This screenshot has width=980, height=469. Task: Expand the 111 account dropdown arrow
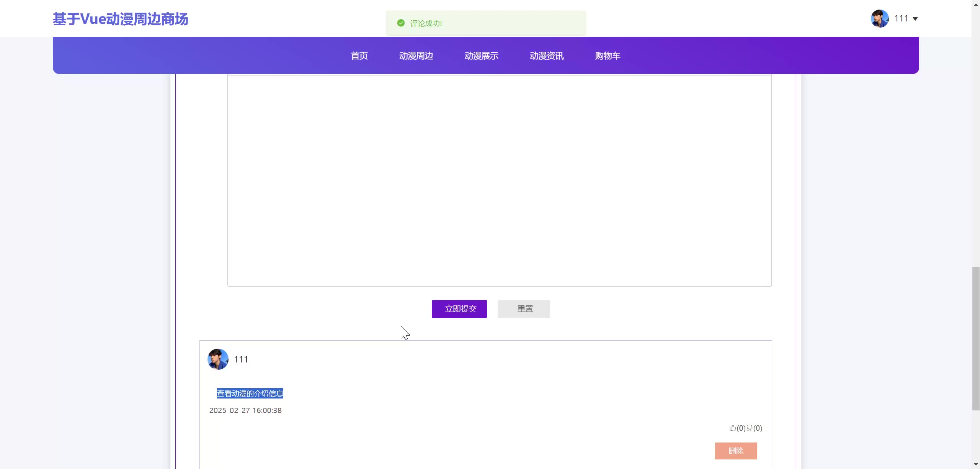(x=915, y=19)
